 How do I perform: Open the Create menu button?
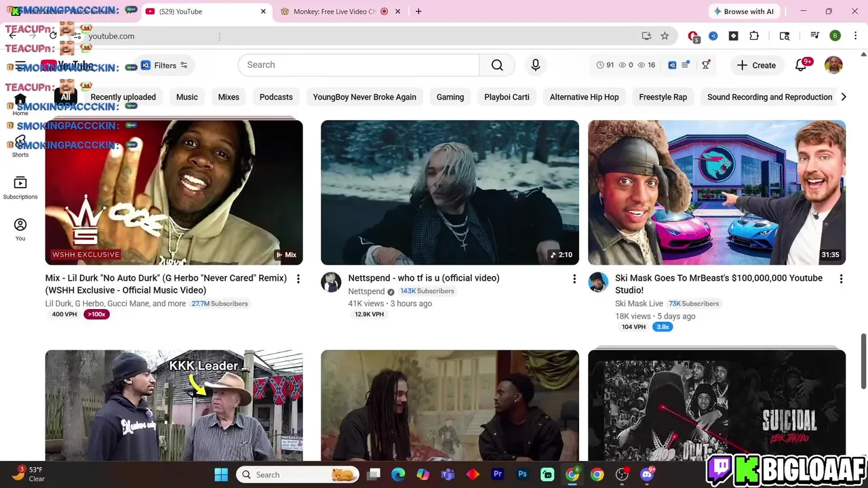756,65
